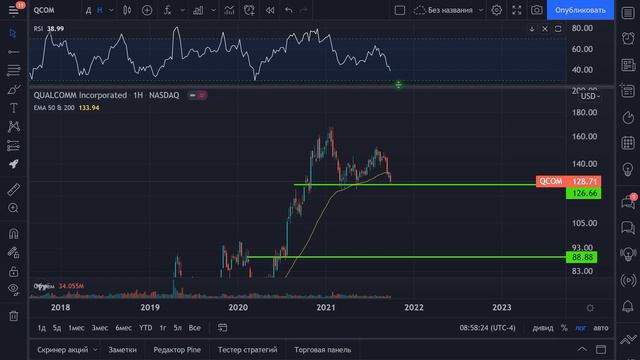Image resolution: width=640 pixels, height=360 pixels.
Task: Set range to 1мес
Action: 76,328
